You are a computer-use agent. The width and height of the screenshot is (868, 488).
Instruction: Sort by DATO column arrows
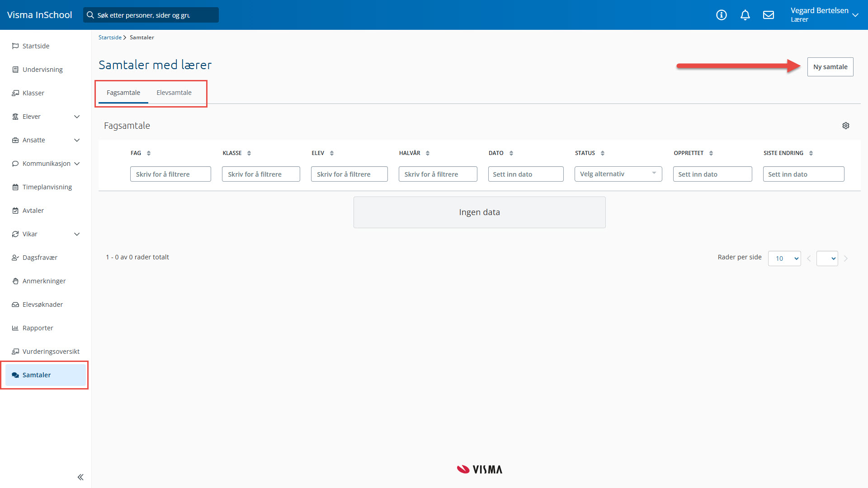pos(511,153)
